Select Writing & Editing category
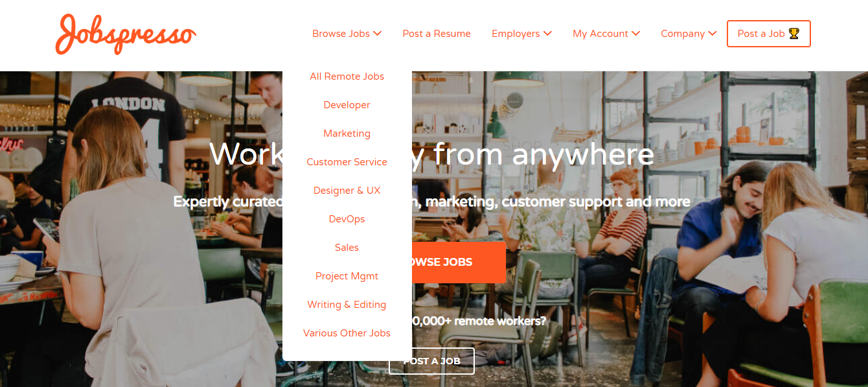The image size is (868, 387). pos(347,305)
